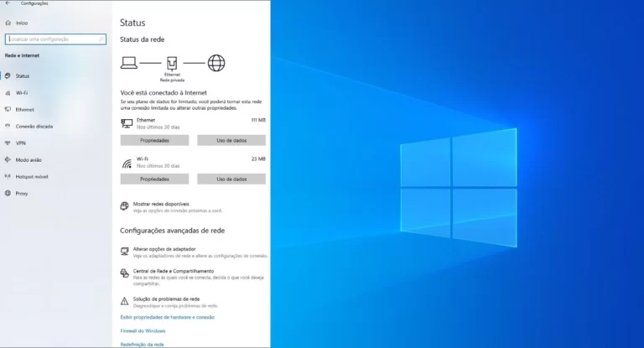Click the Status globe icon in sidebar
644x348 pixels.
pos(8,75)
